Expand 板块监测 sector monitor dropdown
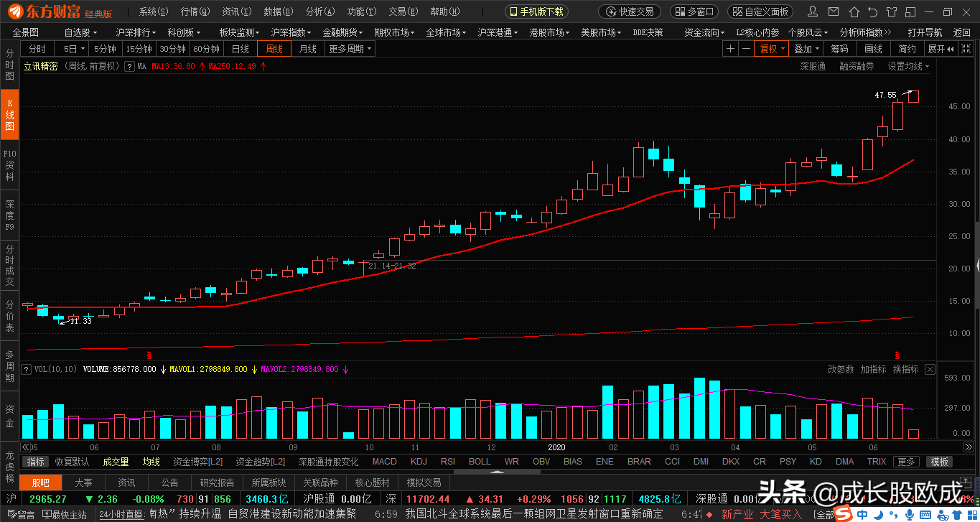This screenshot has width=980, height=522. (240, 32)
